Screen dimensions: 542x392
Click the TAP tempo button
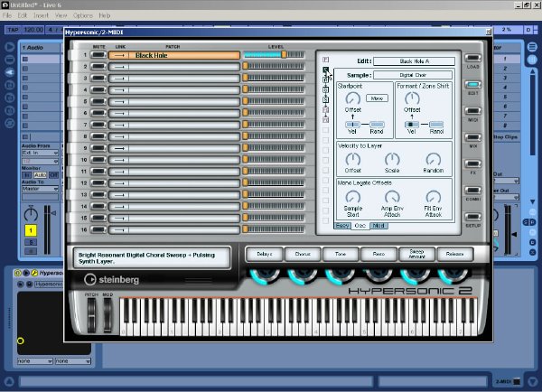[x=14, y=30]
